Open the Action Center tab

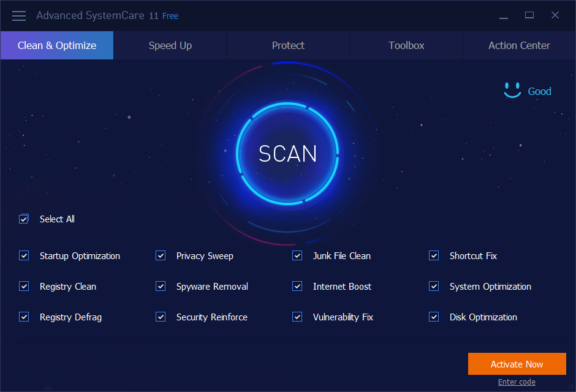pos(518,45)
